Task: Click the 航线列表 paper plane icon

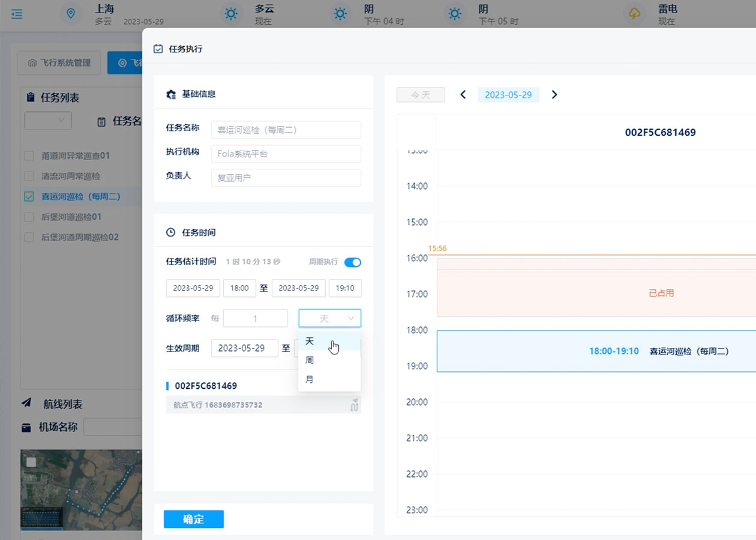Action: point(26,403)
